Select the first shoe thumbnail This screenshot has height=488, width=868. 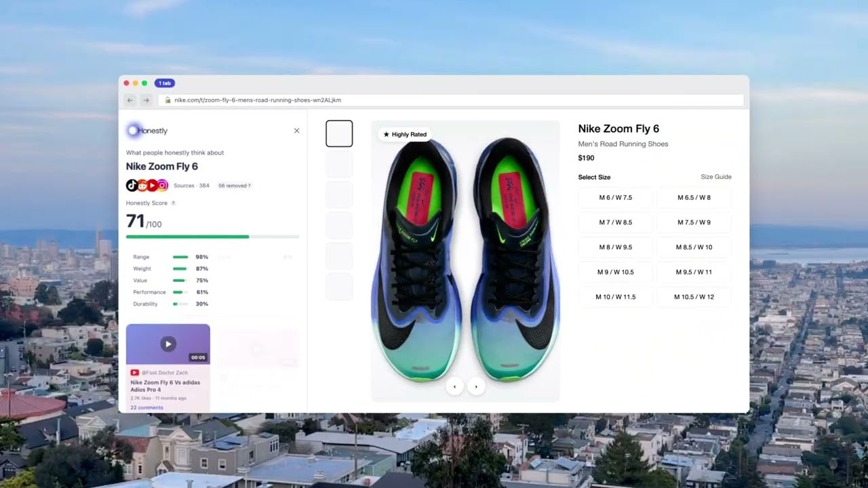[339, 134]
